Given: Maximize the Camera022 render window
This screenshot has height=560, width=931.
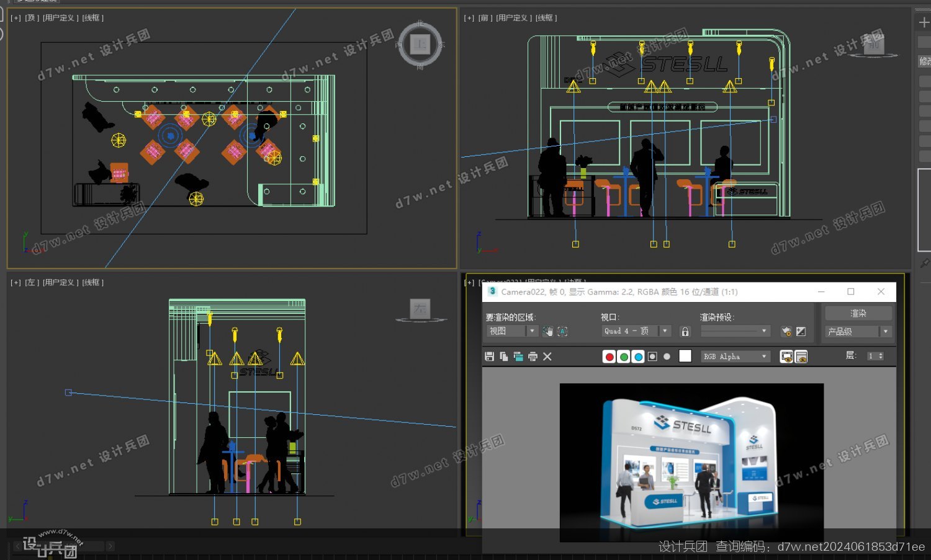Looking at the screenshot, I should point(851,291).
